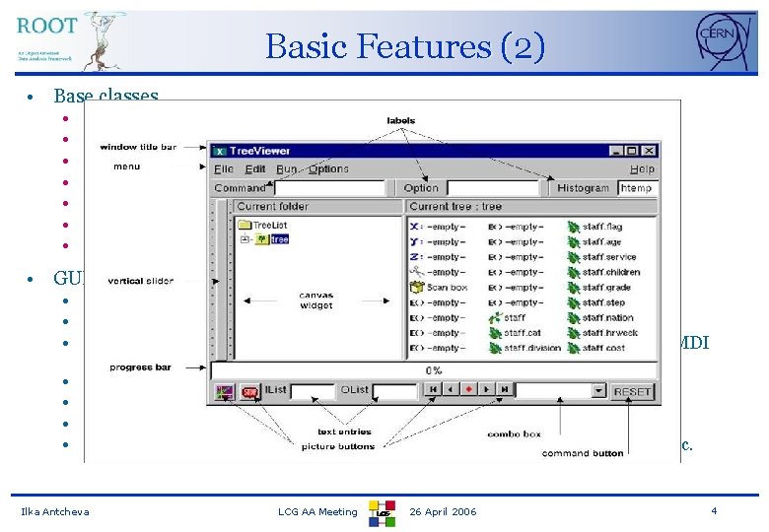Click the red record button
Image resolution: width=769 pixels, height=532 pixels.
coord(468,389)
